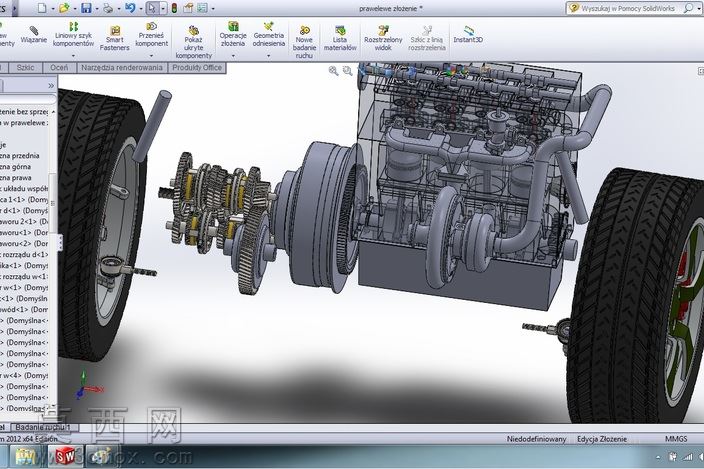Click the Wiązanie (Mate) paperclip tool
The height and width of the screenshot is (469, 704).
[x=34, y=35]
